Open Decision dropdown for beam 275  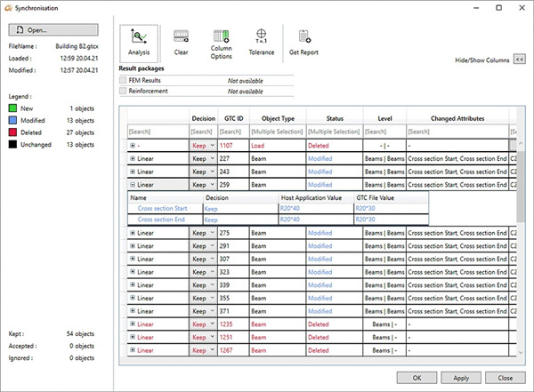tap(212, 233)
